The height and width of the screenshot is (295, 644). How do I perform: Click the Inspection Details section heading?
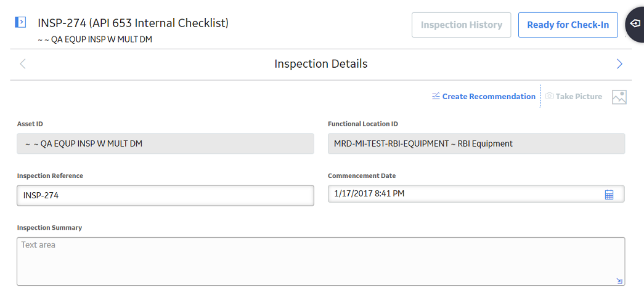pyautogui.click(x=321, y=64)
